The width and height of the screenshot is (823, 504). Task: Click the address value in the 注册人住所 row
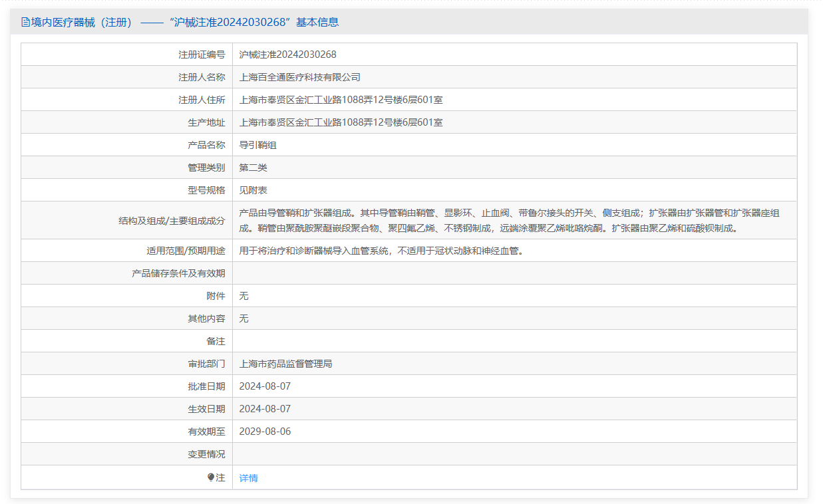point(341,100)
